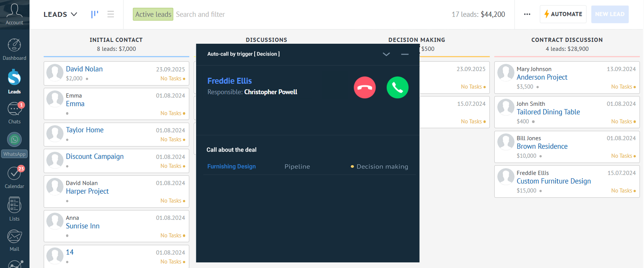Viewport: 644px width, 268px height.
Task: Decline the call with red hang-up button
Action: (x=364, y=87)
